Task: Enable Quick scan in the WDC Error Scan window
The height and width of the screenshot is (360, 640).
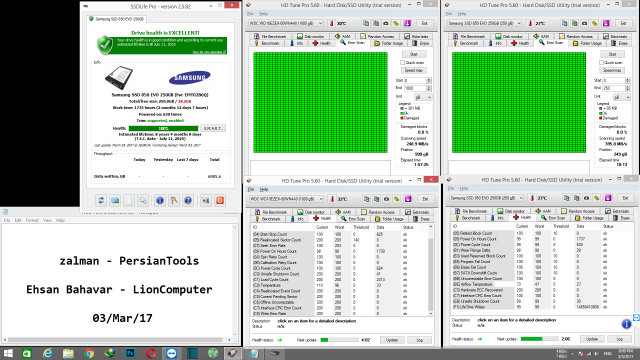Action: pos(402,62)
